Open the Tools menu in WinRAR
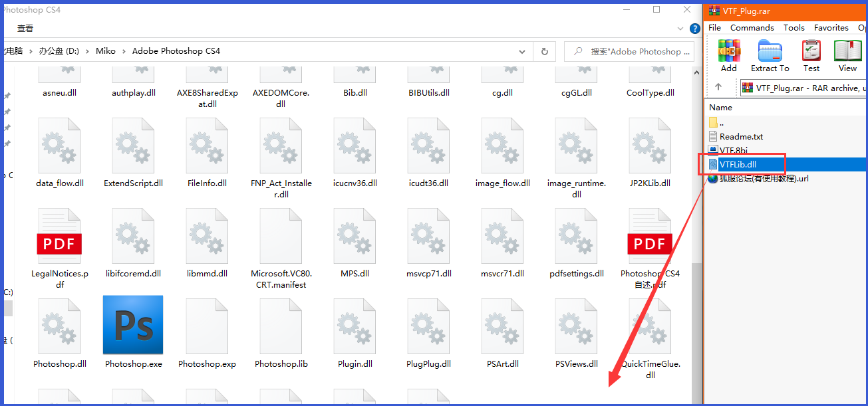Viewport: 868px width, 406px height. pos(794,28)
